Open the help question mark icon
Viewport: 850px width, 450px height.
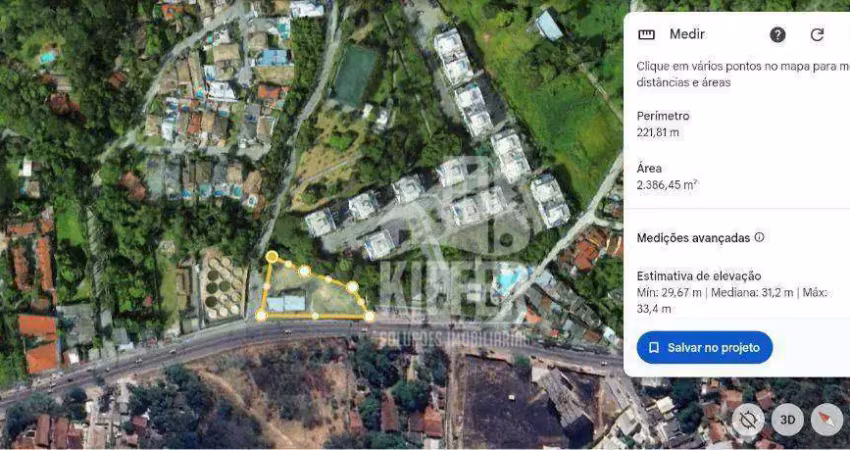point(777,35)
